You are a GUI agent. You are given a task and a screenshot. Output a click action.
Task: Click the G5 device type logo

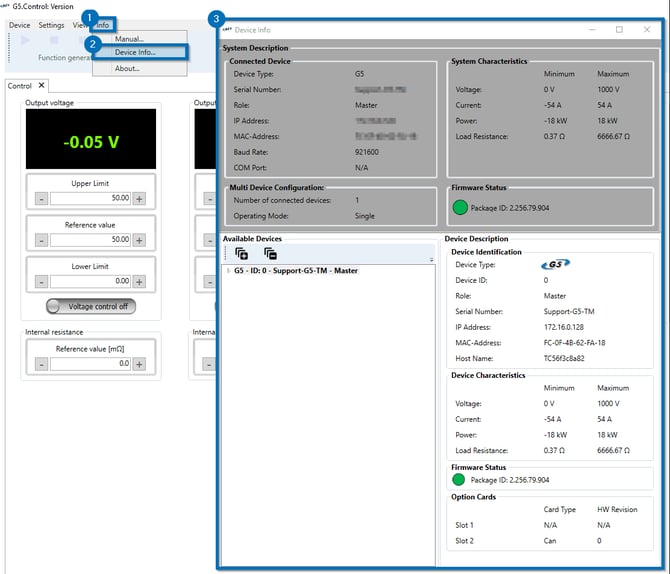click(555, 265)
